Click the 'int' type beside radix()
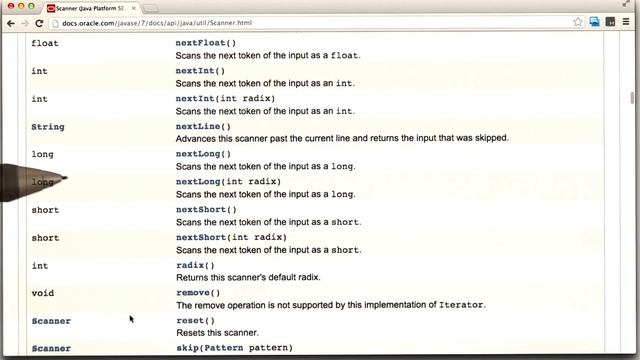 pyautogui.click(x=40, y=266)
